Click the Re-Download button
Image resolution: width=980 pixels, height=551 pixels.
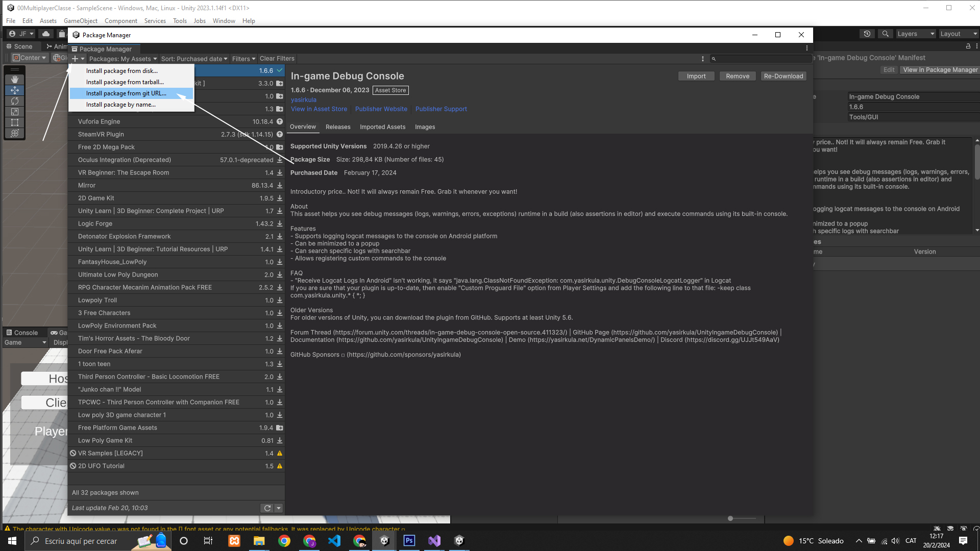[783, 76]
